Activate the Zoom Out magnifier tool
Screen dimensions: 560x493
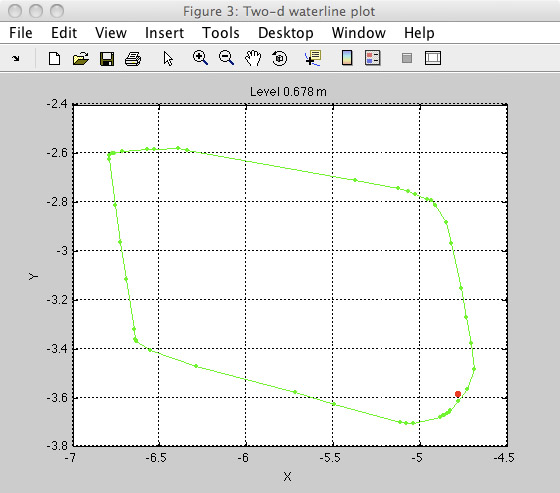[x=226, y=58]
